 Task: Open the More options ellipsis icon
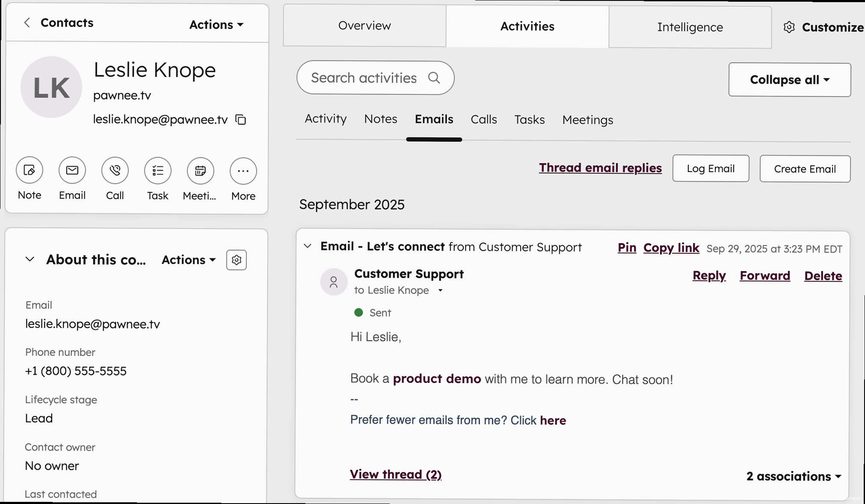coord(243,171)
